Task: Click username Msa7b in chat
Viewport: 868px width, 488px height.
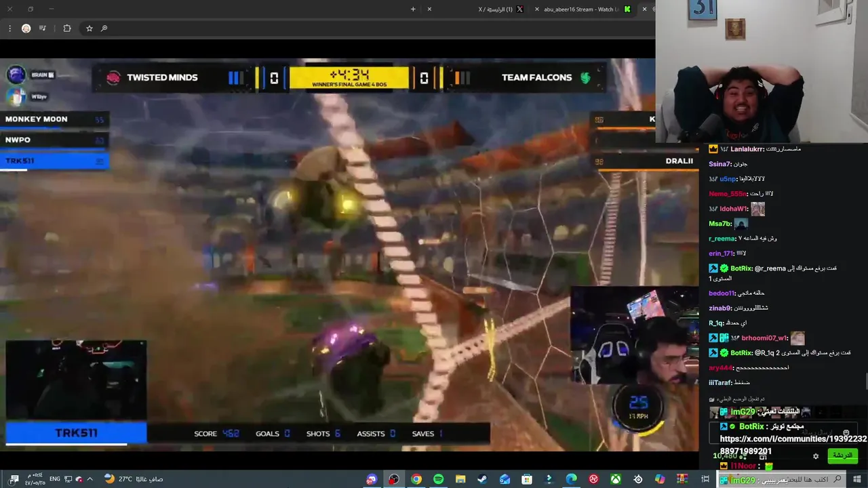Action: click(x=720, y=224)
